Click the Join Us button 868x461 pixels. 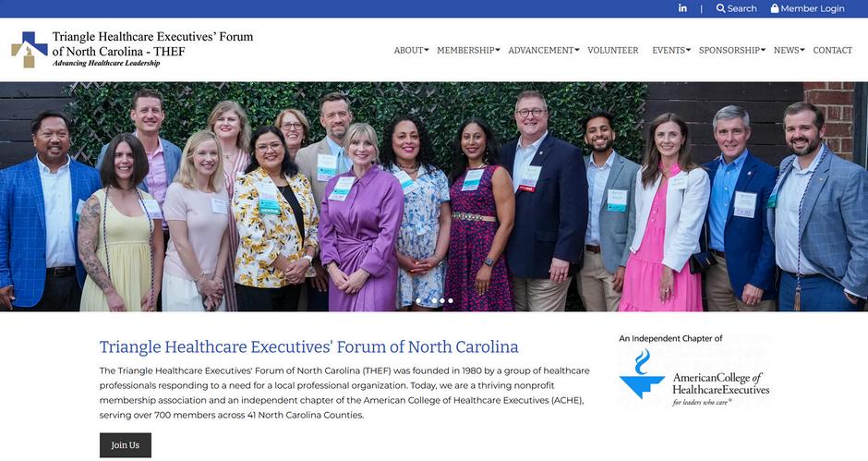point(125,445)
